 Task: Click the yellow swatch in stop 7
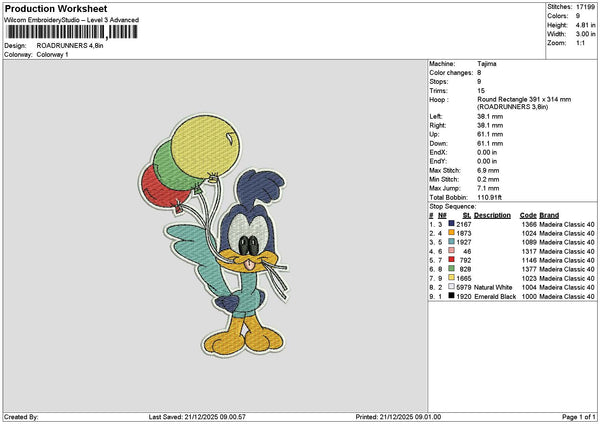point(452,277)
